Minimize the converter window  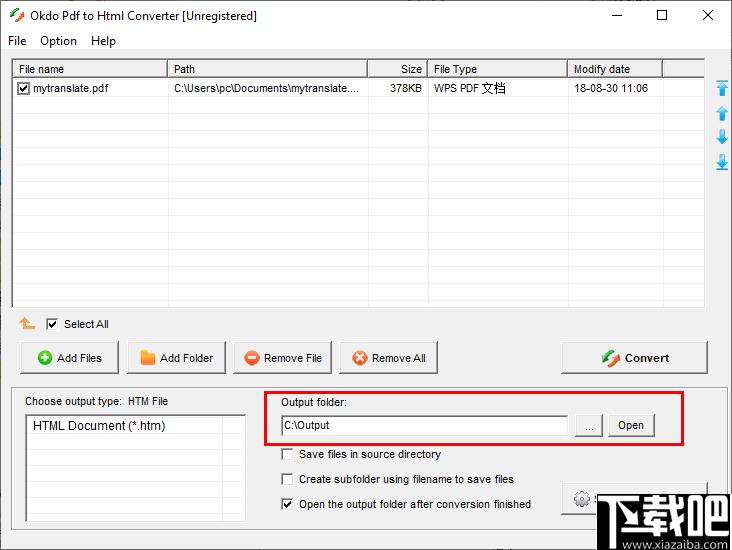coord(617,15)
